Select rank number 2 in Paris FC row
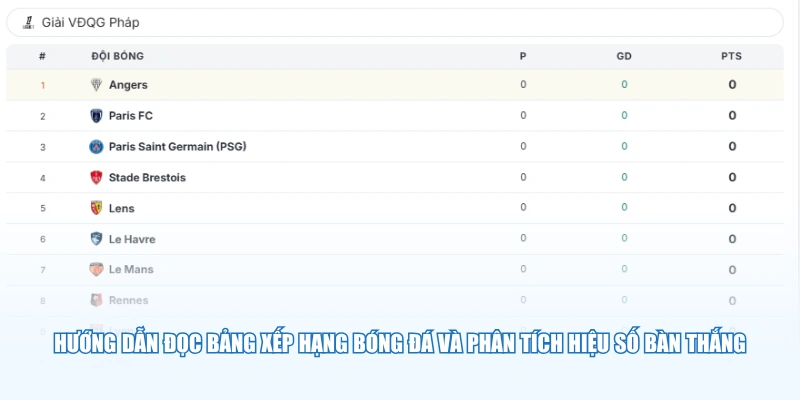Image resolution: width=800 pixels, height=400 pixels. pos(43,116)
